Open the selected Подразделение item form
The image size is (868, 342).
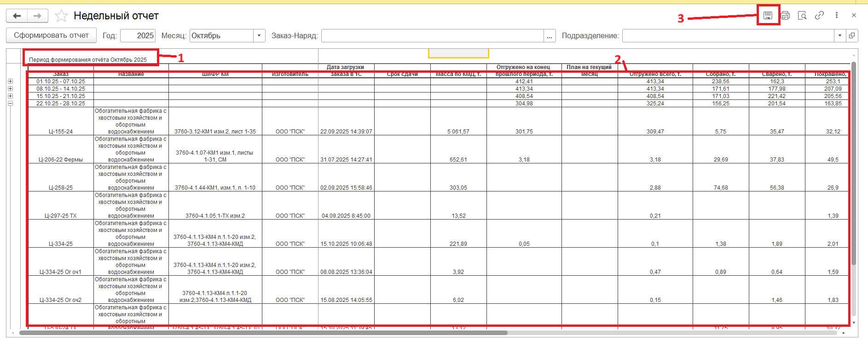tap(852, 35)
